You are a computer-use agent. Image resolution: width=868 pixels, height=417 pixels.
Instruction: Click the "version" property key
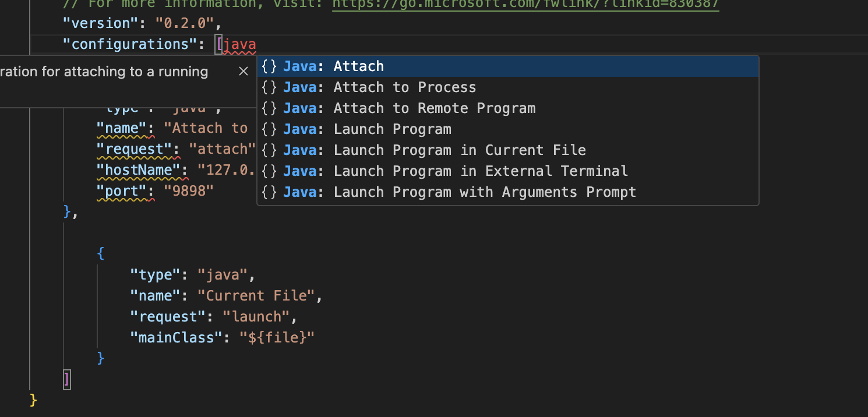coord(96,23)
